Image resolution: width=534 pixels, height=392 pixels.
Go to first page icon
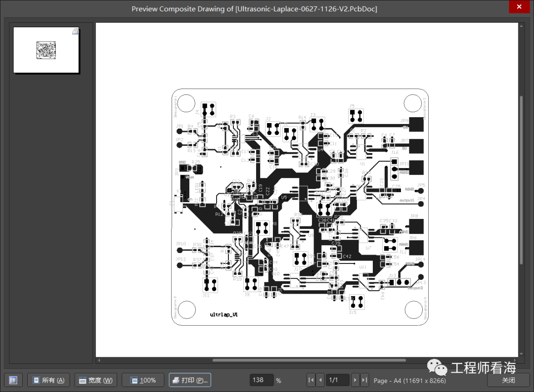311,380
